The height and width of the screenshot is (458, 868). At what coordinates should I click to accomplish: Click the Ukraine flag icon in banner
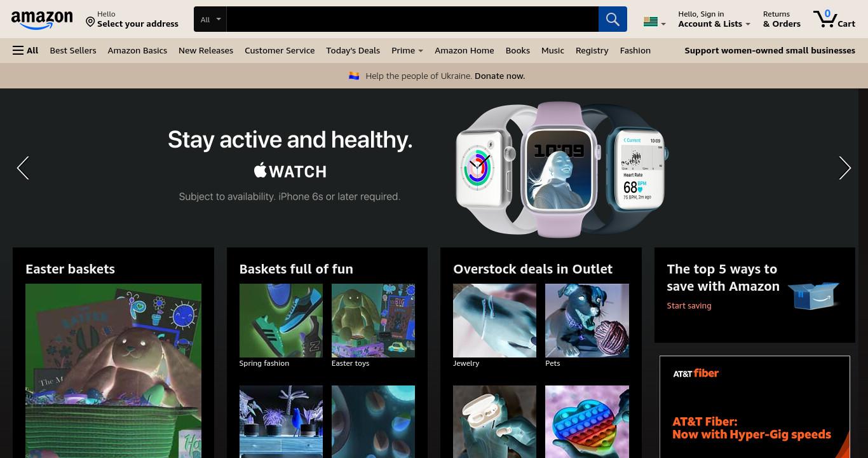coord(354,76)
